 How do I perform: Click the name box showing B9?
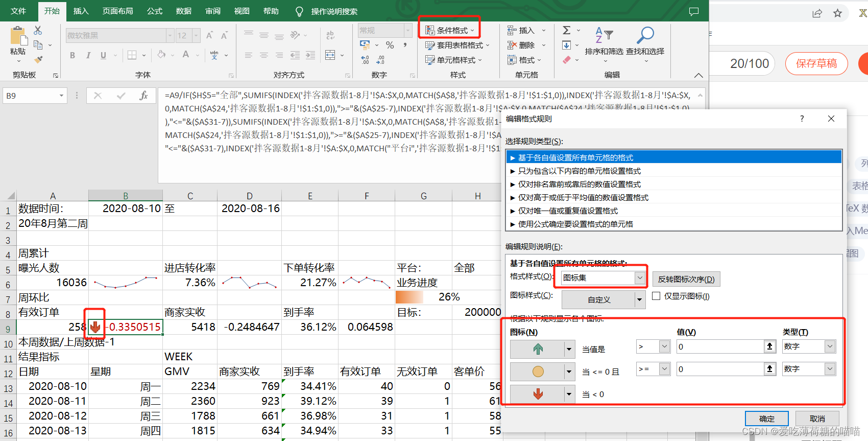(x=35, y=96)
